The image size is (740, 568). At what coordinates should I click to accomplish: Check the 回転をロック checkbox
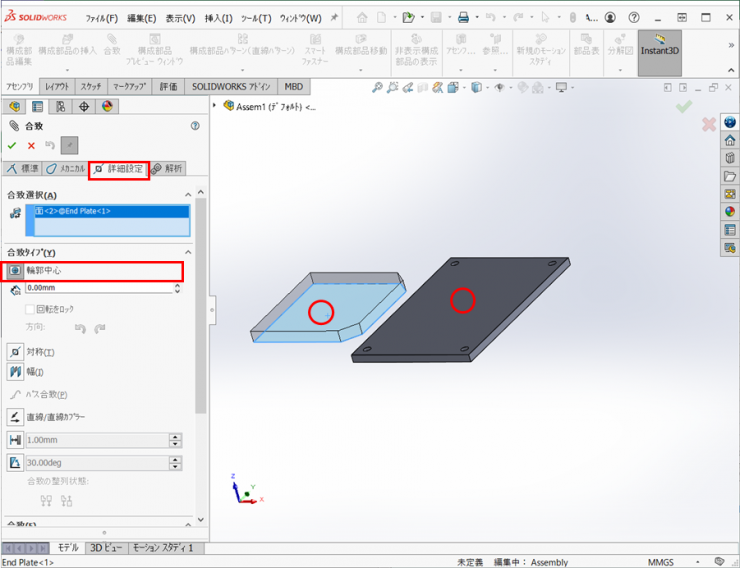pos(30,309)
